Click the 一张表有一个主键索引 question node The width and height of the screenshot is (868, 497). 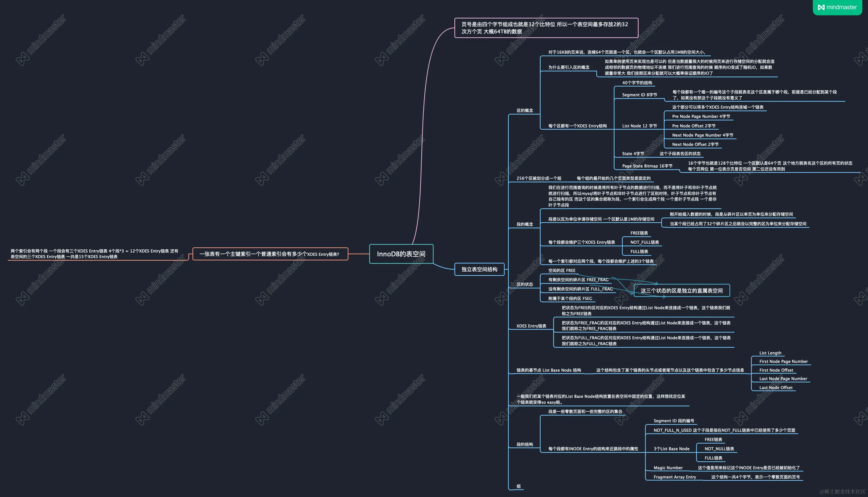pyautogui.click(x=270, y=254)
